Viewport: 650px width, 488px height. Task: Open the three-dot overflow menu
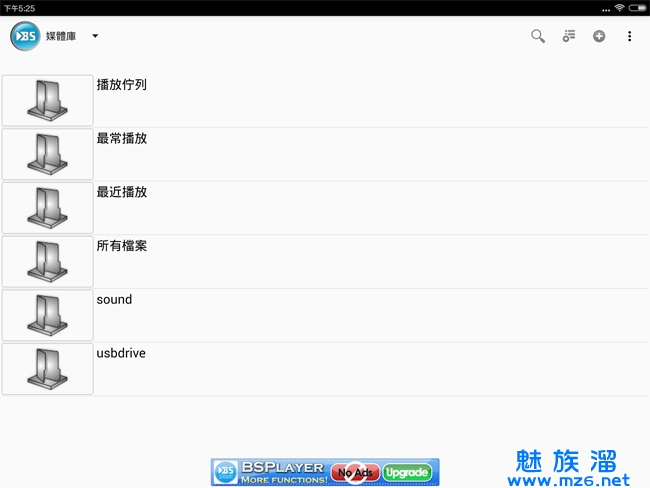tap(629, 36)
